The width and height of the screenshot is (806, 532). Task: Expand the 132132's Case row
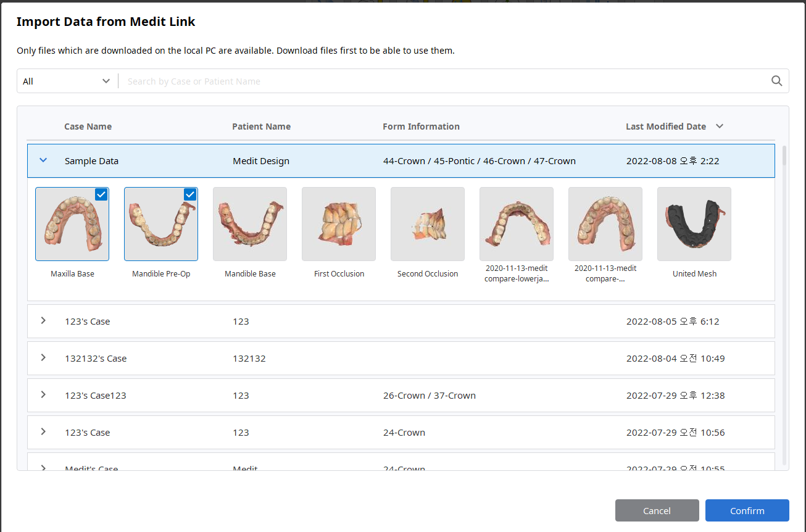tap(43, 358)
